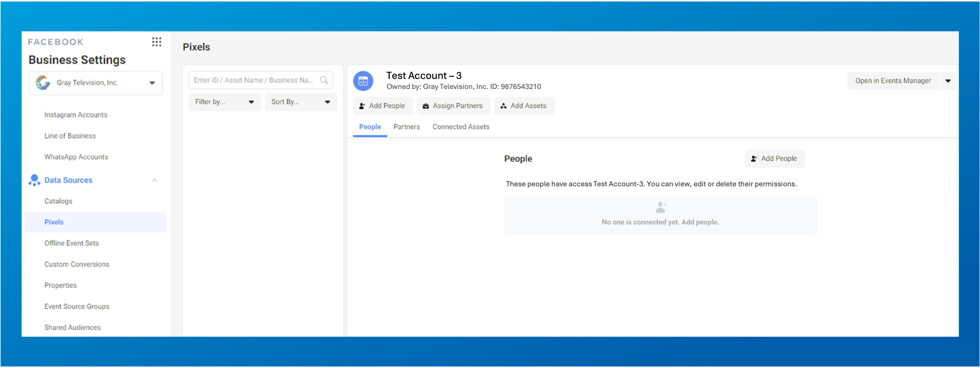
Task: Open Shared Audiences in the sidebar
Action: click(72, 327)
